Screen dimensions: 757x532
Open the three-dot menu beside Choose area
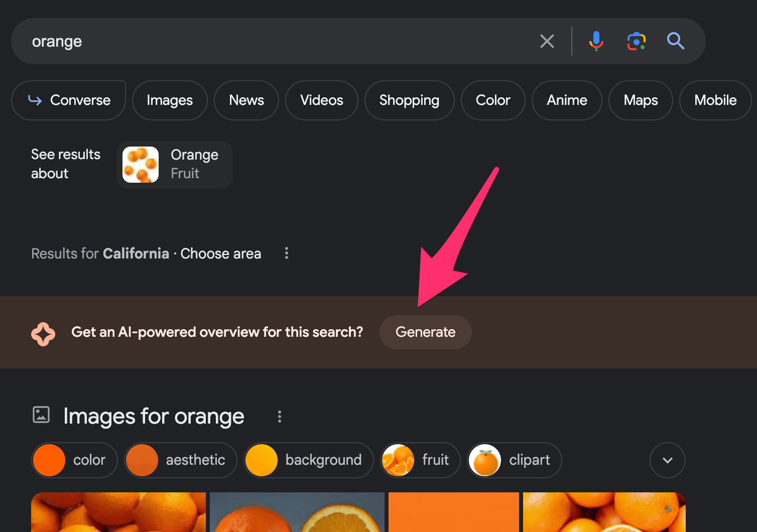[287, 253]
